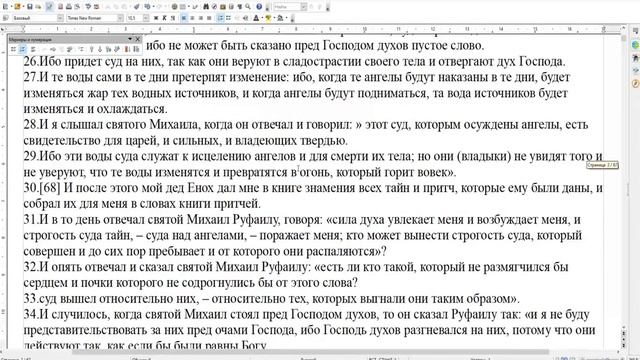
Task: Open Data Sources icon
Action: (x=231, y=7)
